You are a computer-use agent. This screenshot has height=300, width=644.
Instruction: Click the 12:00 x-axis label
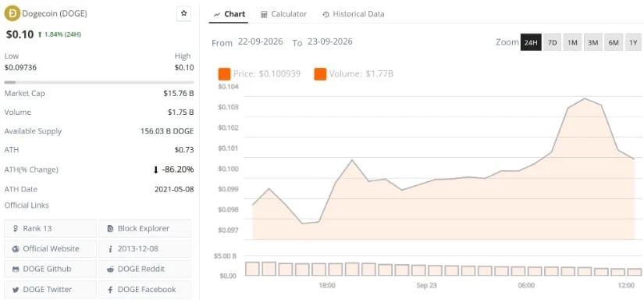[626, 286]
